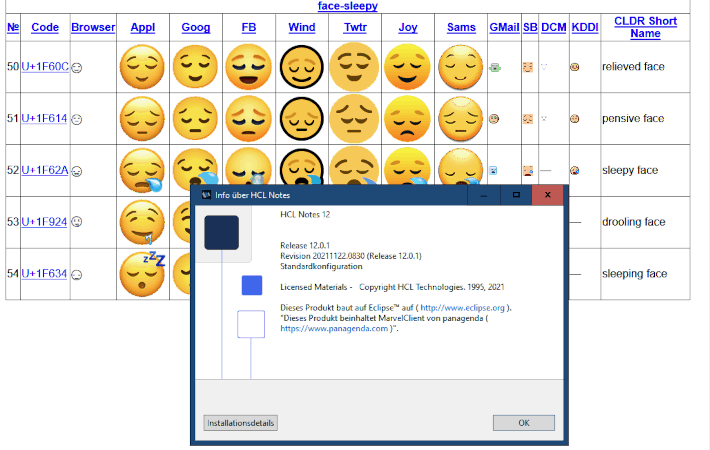This screenshot has width=710, height=450.
Task: Click the Apple pensive face emoji
Action: (x=142, y=119)
